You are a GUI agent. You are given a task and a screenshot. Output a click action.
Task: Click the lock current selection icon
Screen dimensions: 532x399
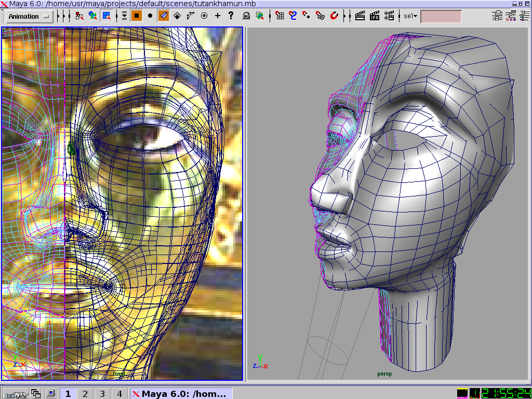pyautogui.click(x=246, y=16)
